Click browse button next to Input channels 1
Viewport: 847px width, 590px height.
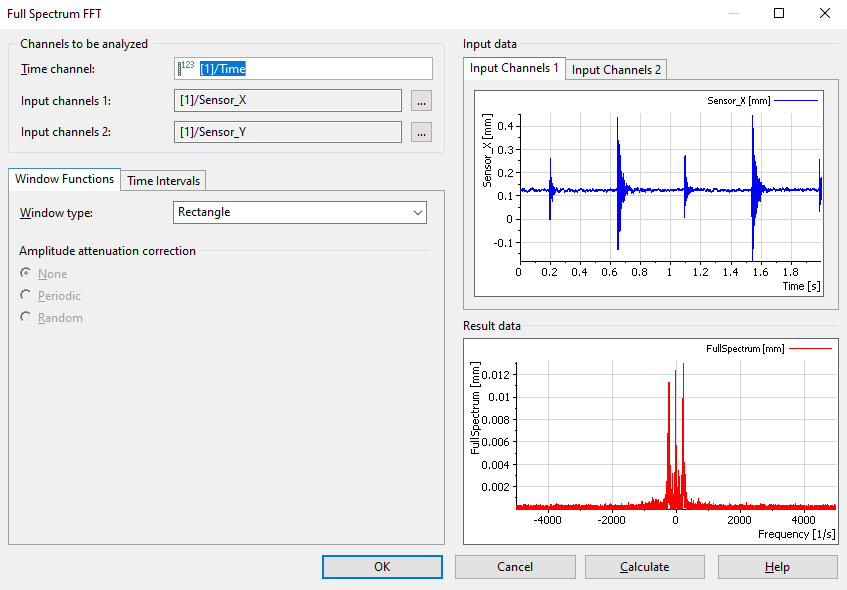pos(421,101)
